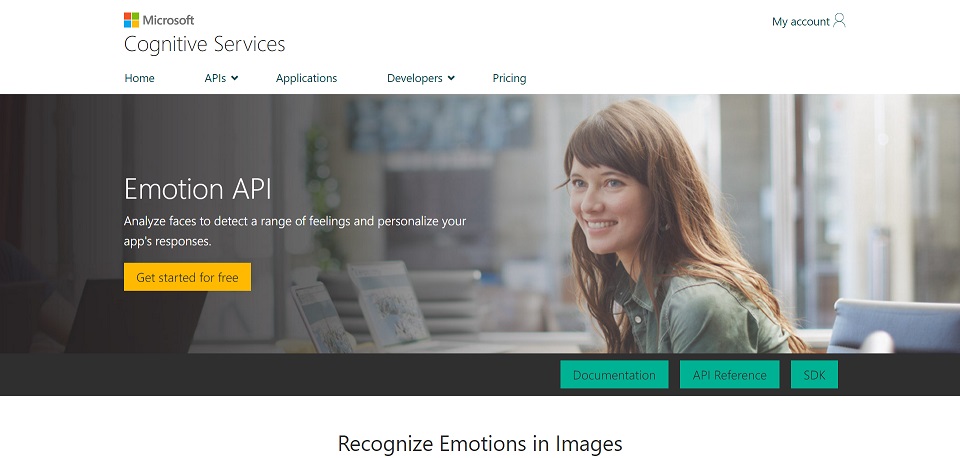Expand the chevron next to Developers
This screenshot has width=960, height=458.
click(x=451, y=78)
